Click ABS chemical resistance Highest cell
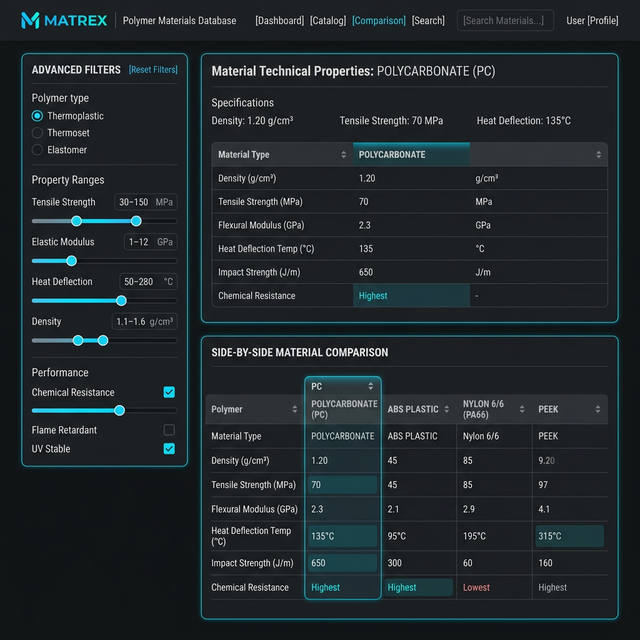The image size is (640, 640). coord(419,587)
